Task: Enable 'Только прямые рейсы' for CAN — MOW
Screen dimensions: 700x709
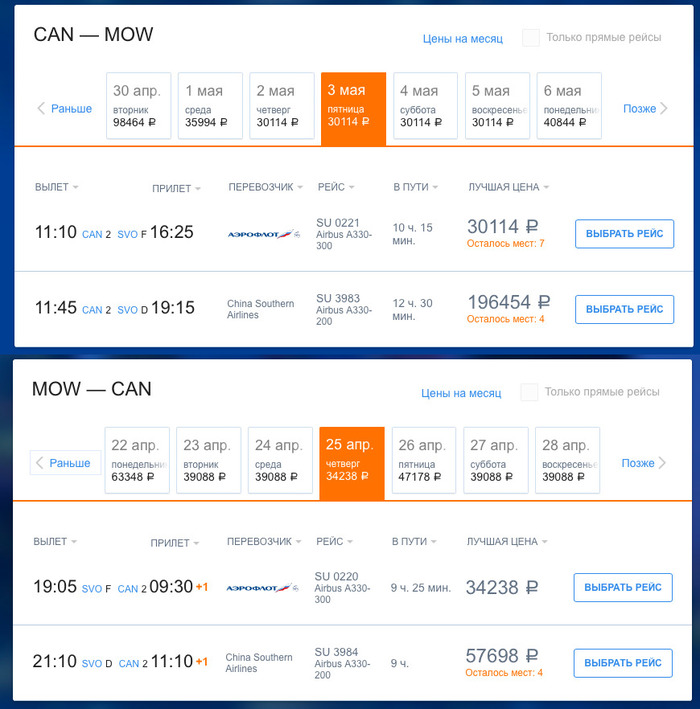Action: (x=531, y=38)
